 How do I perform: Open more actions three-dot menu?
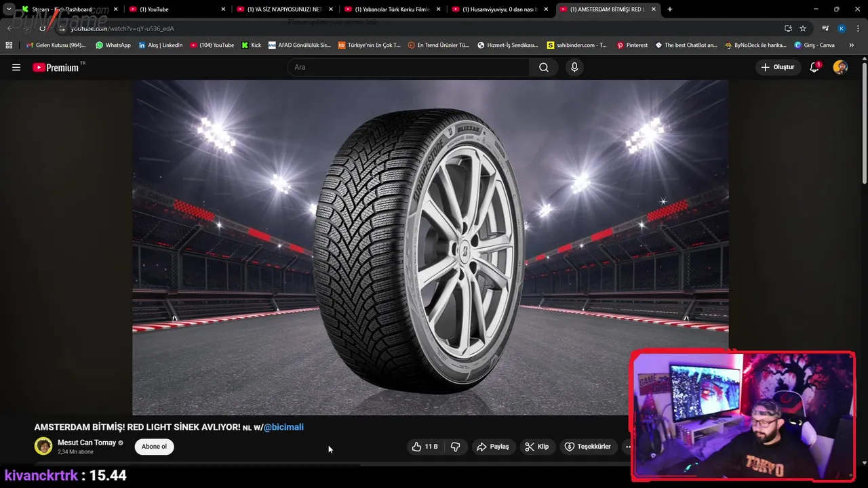click(x=628, y=447)
